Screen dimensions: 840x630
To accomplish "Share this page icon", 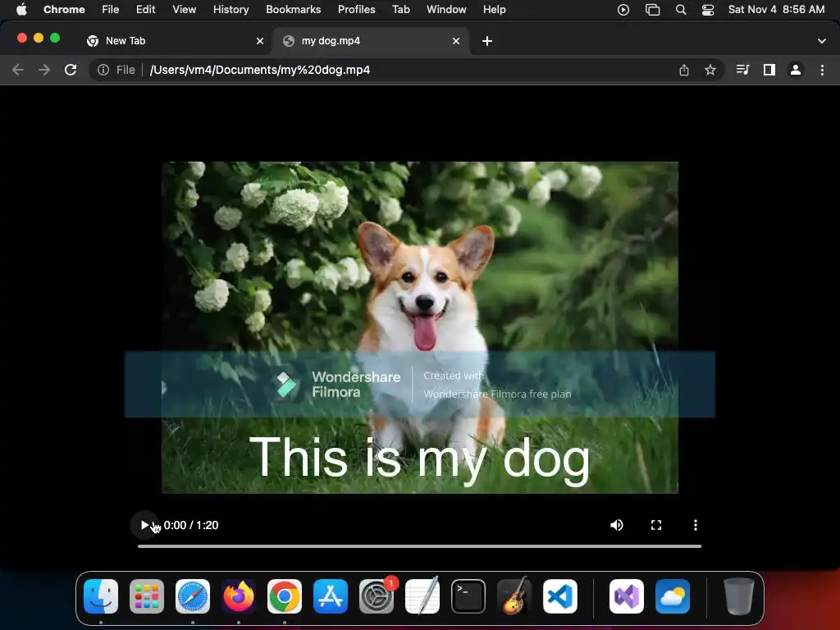I will coord(684,70).
